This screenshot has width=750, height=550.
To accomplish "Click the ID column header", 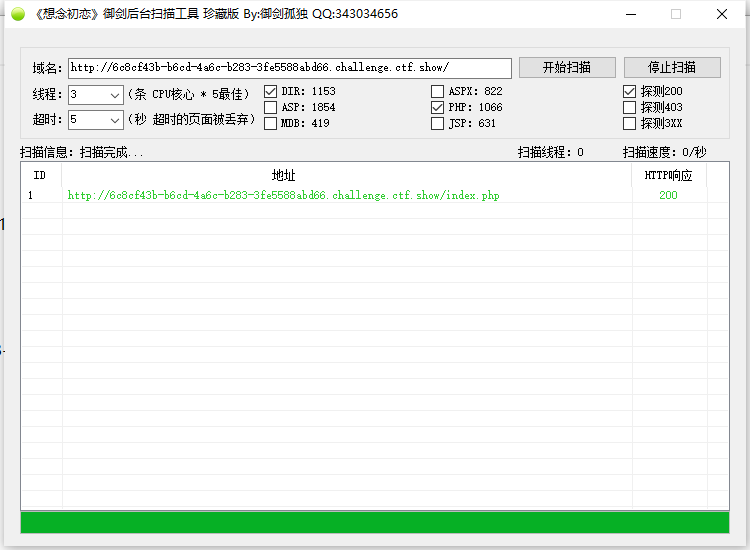I will coord(41,175).
